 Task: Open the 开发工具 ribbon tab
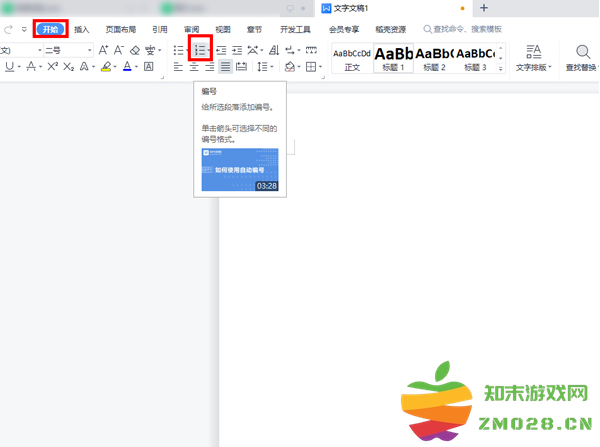click(x=295, y=29)
